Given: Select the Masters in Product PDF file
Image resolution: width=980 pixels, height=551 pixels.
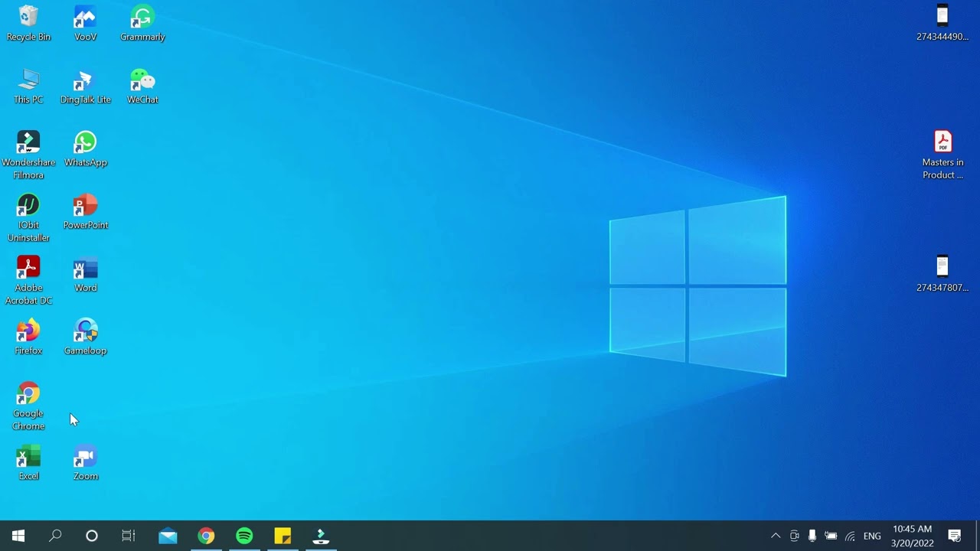Looking at the screenshot, I should click(x=942, y=155).
